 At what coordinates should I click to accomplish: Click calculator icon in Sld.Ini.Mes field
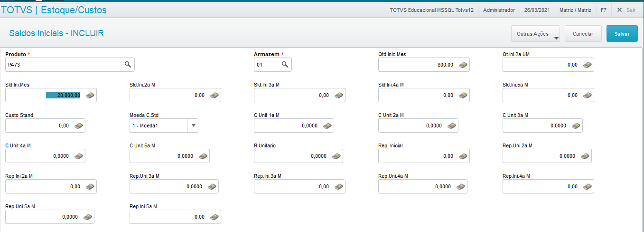90,95
